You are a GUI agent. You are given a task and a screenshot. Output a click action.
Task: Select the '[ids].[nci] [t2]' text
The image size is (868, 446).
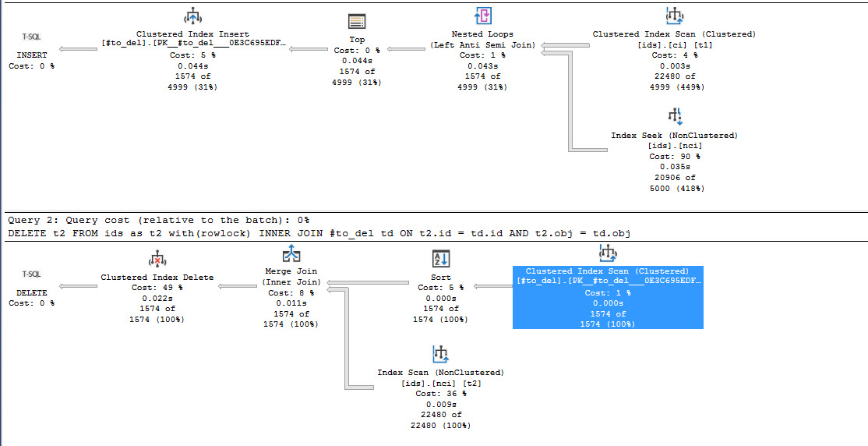click(441, 383)
